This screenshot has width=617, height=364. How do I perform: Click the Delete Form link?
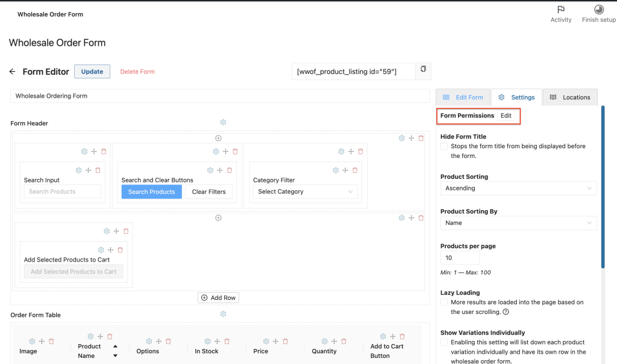[x=137, y=72]
